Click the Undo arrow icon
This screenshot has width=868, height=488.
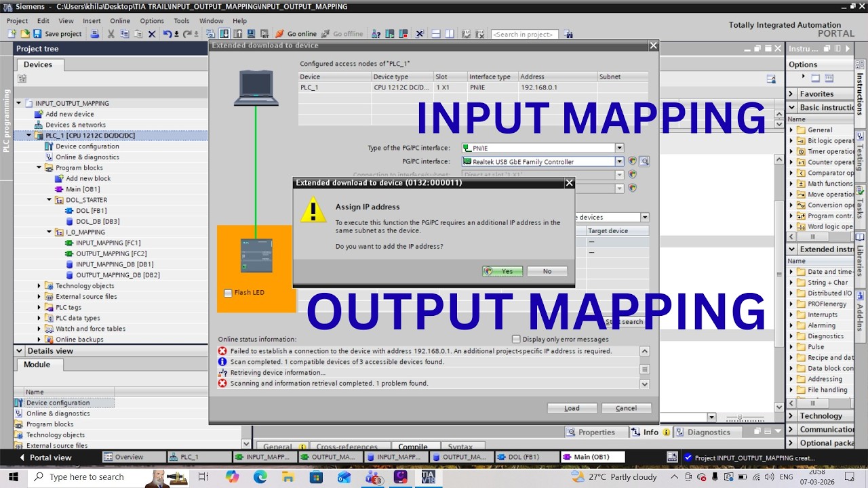click(167, 34)
